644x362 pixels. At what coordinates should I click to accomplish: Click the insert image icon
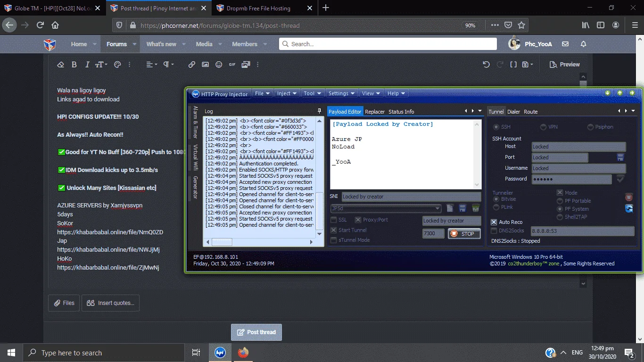[x=205, y=65]
